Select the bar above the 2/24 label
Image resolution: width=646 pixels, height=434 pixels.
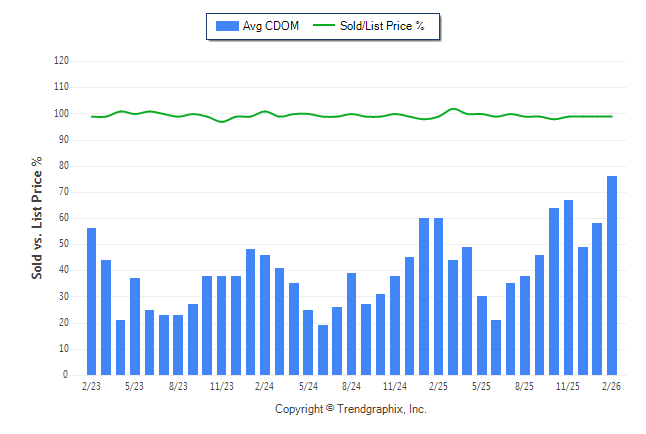pyautogui.click(x=265, y=315)
